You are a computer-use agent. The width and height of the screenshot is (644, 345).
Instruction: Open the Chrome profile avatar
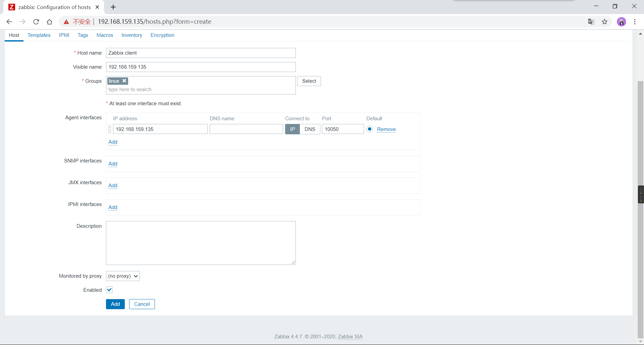[622, 22]
